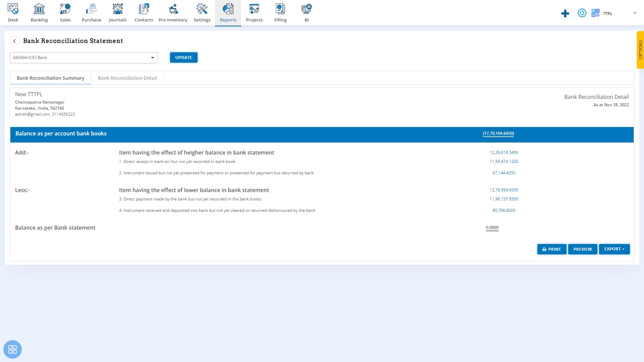The image size is (644, 362).
Task: Open the 11,59,474.1200 direct receipt amount
Action: pos(504,162)
